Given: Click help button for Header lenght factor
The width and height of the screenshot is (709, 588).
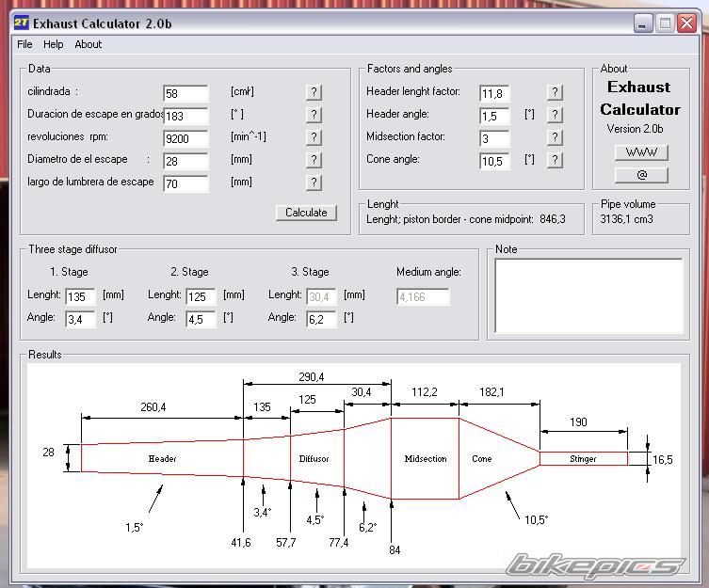Looking at the screenshot, I should point(555,92).
